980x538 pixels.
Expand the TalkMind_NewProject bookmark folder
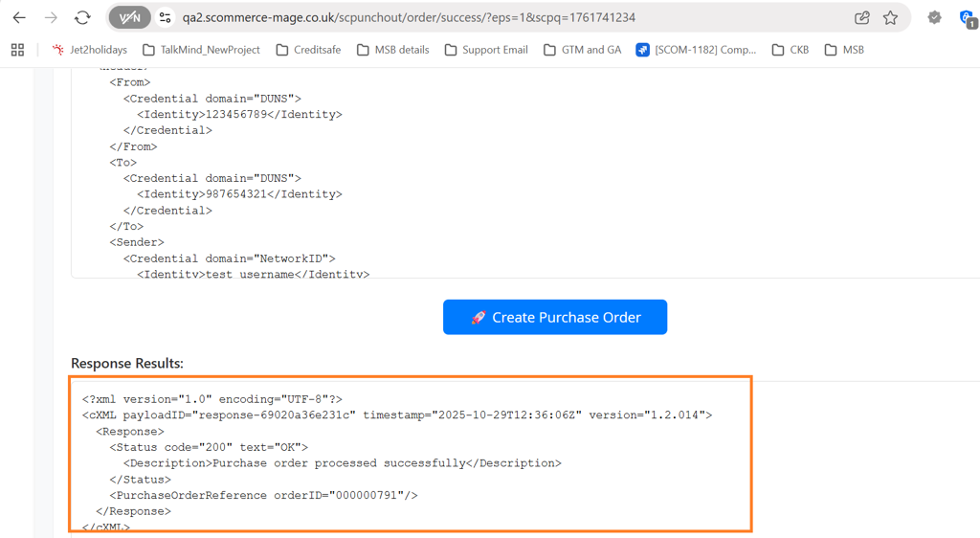[201, 50]
